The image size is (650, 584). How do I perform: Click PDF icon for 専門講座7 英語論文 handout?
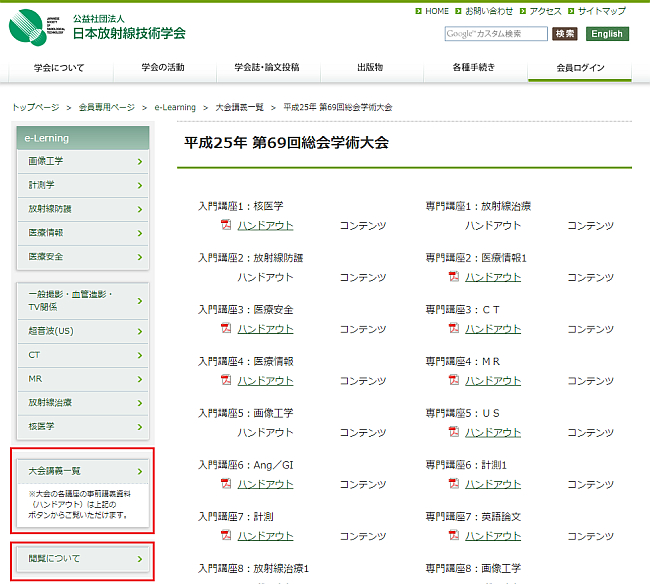[454, 535]
